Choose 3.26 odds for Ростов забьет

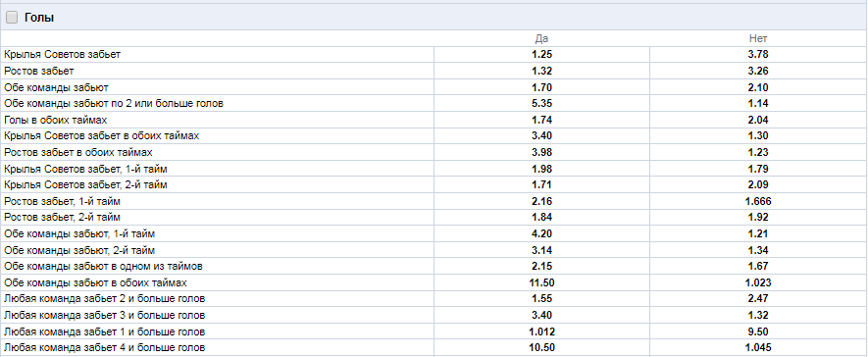pyautogui.click(x=758, y=71)
